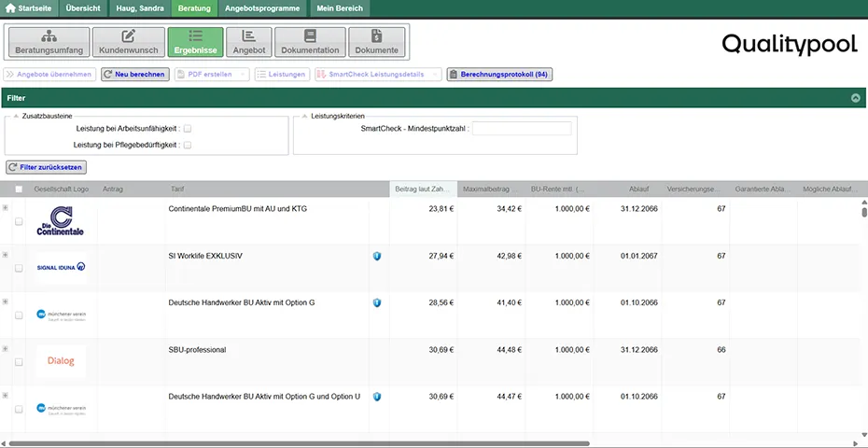The width and height of the screenshot is (868, 448).
Task: Click the 44,47 € Maximalbeitrag cell
Action: click(509, 397)
